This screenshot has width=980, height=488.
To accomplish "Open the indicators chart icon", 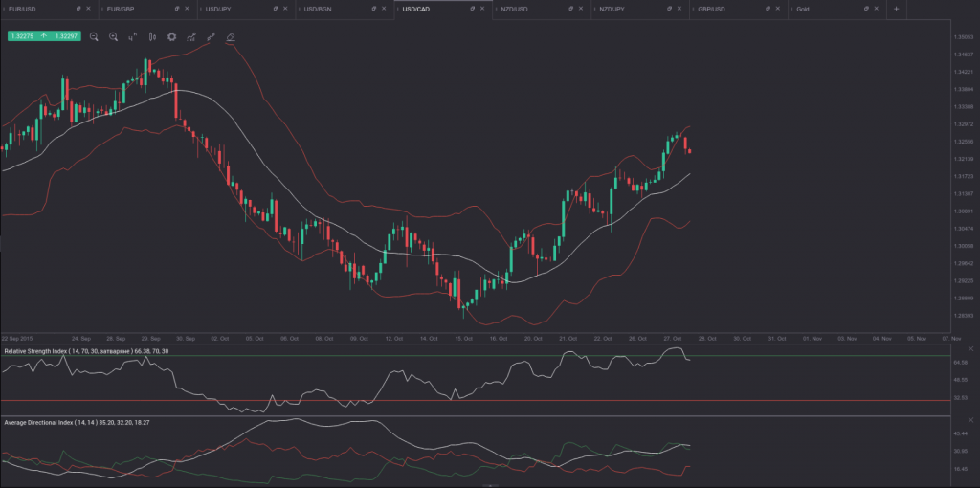I will 191,36.
